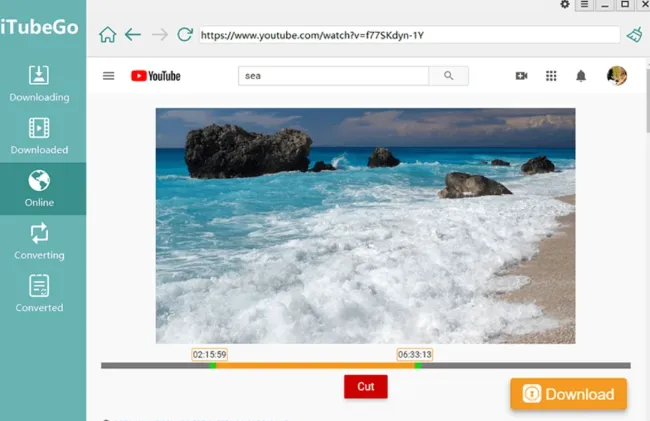The height and width of the screenshot is (421, 650).
Task: Open the title bar hamburger menu
Action: pos(584,5)
